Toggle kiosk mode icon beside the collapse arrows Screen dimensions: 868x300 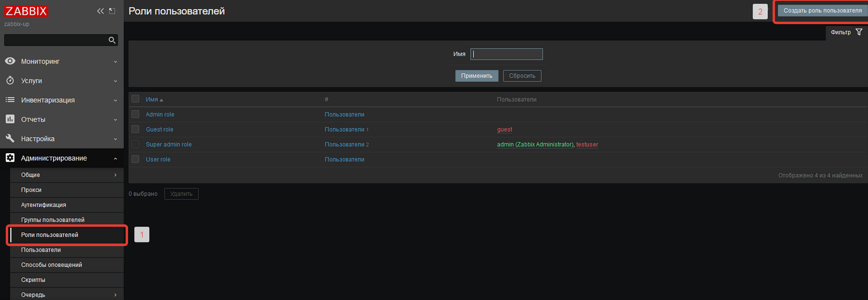click(112, 11)
